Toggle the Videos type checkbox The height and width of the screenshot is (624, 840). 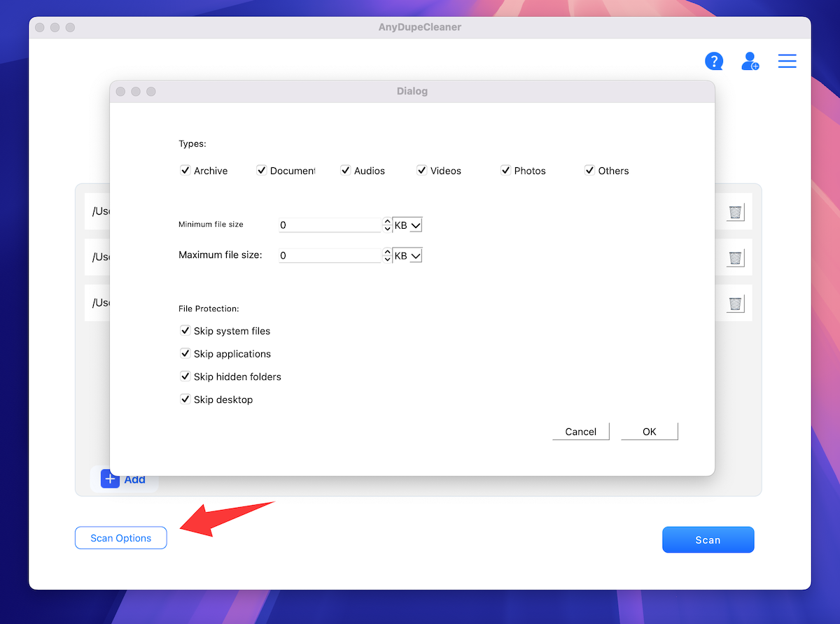point(421,170)
